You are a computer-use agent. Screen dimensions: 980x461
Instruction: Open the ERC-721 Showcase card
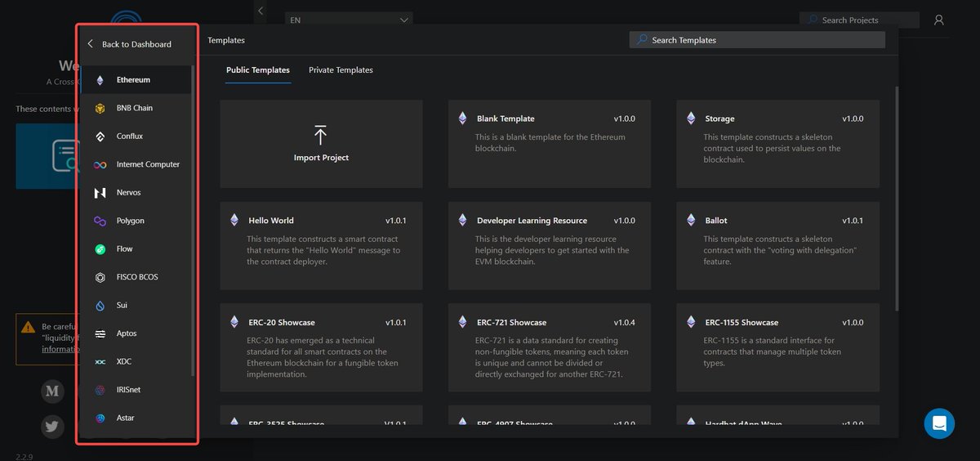point(550,347)
